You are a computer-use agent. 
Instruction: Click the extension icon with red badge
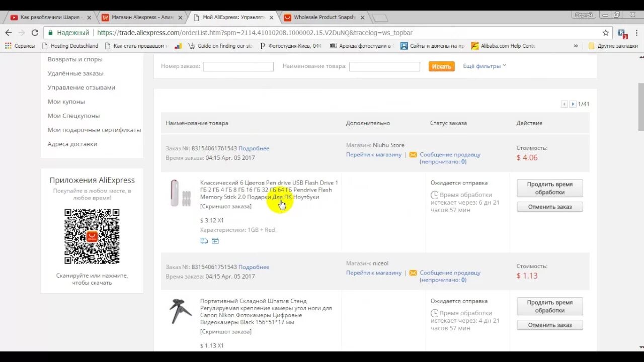622,33
